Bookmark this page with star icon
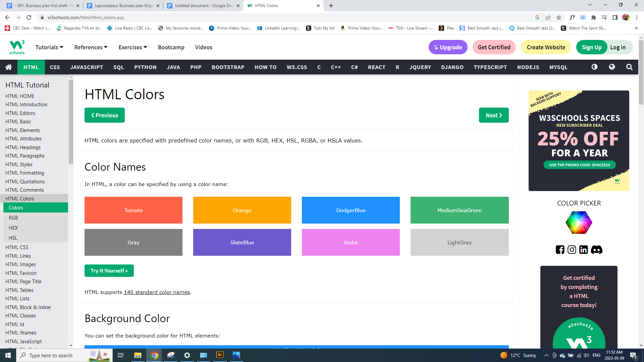The width and height of the screenshot is (644, 362). [558, 17]
